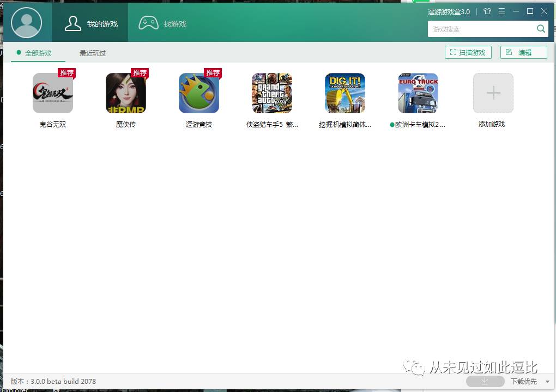Click the version 3.0.0 beta text
Viewport: 556px width, 392px height.
53,381
